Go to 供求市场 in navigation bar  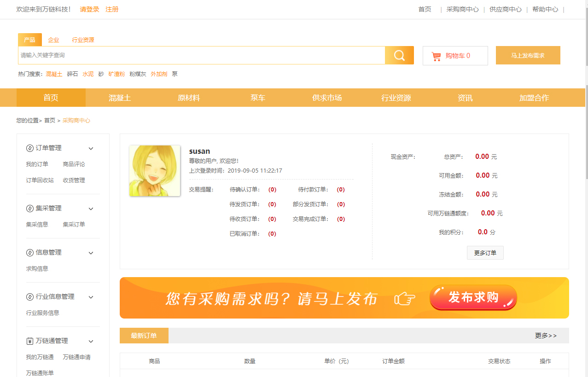click(x=327, y=98)
